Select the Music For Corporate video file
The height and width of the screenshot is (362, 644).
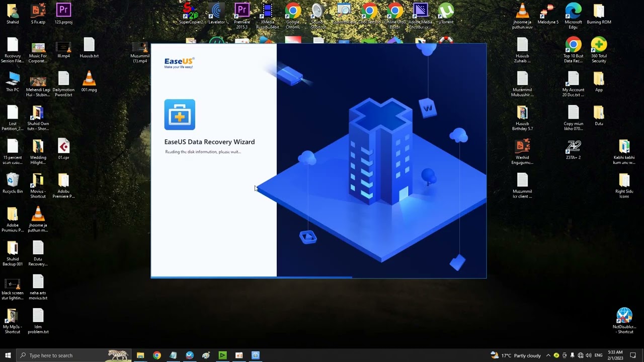pos(38,50)
